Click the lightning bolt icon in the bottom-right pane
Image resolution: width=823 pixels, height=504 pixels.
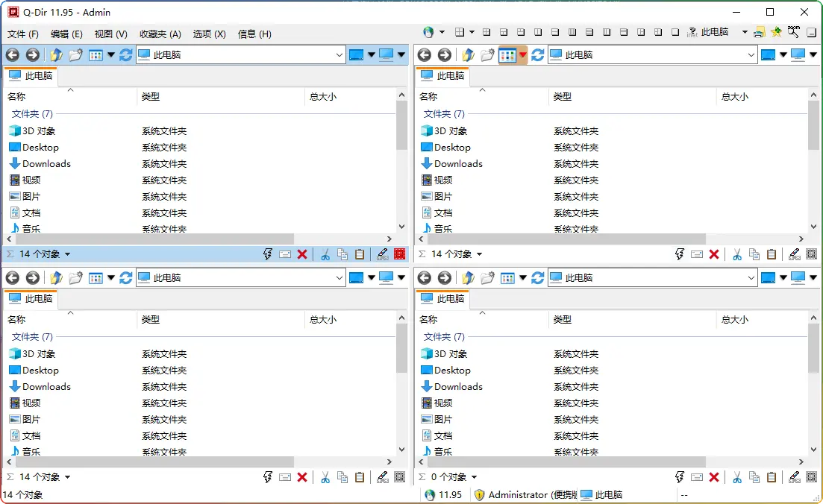(679, 477)
